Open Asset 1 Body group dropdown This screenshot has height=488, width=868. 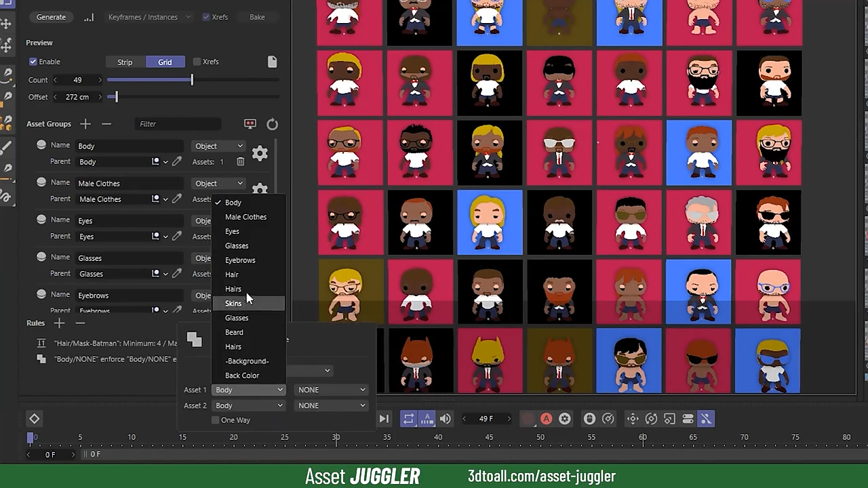pyautogui.click(x=249, y=390)
